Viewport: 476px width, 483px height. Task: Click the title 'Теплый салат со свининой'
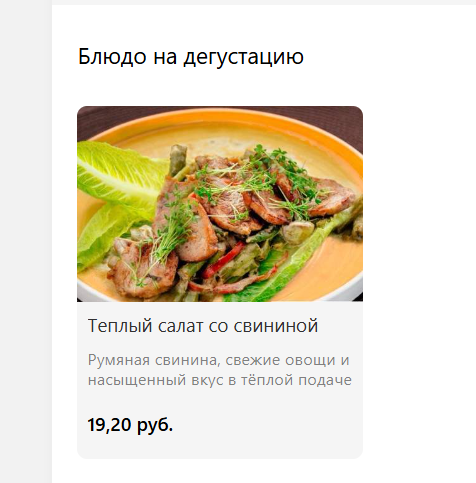[203, 326]
